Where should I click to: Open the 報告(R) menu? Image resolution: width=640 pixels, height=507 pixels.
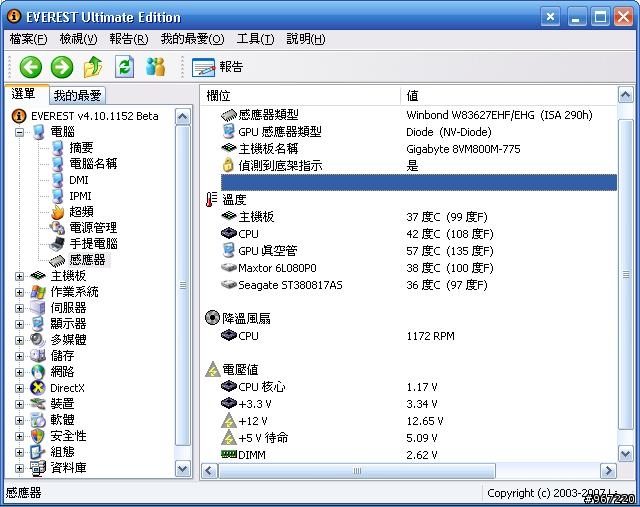tap(129, 39)
